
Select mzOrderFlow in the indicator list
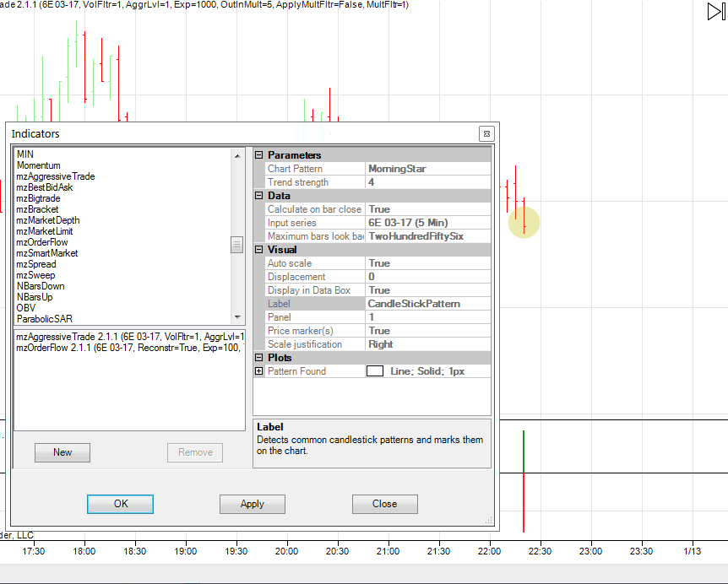42,242
